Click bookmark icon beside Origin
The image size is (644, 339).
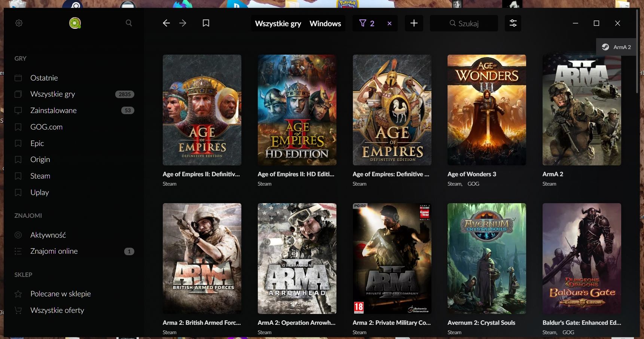[x=18, y=159]
